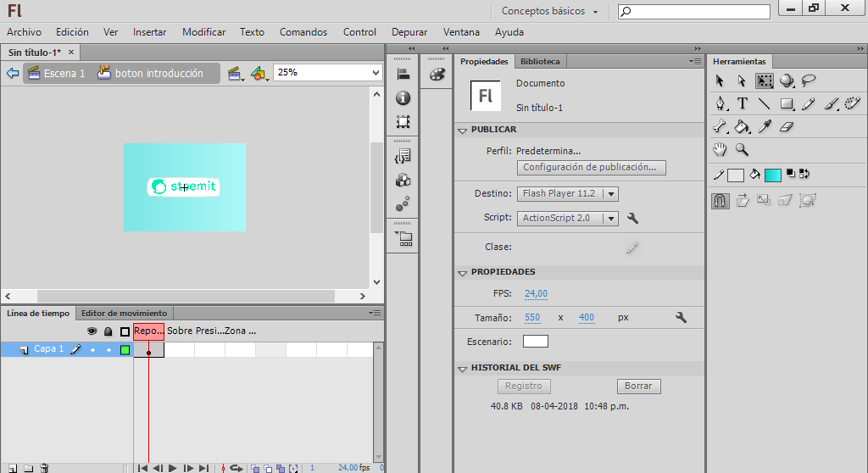Create a new layer folder
Screen dimensions: 868x473
point(28,468)
